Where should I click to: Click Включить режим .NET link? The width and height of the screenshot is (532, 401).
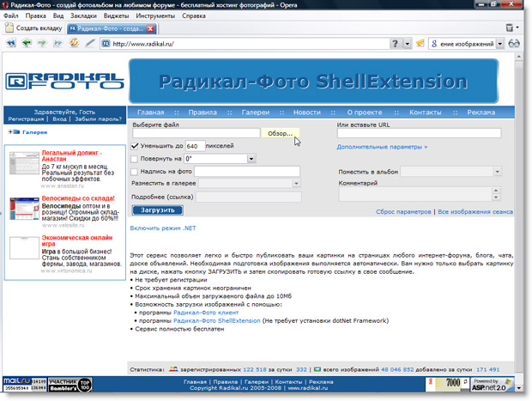click(x=163, y=228)
